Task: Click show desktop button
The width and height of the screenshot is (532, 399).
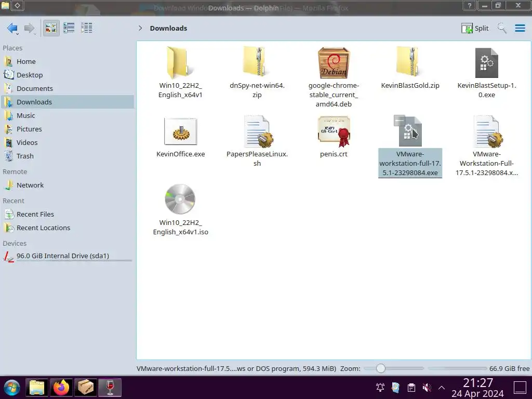Action: pos(520,388)
